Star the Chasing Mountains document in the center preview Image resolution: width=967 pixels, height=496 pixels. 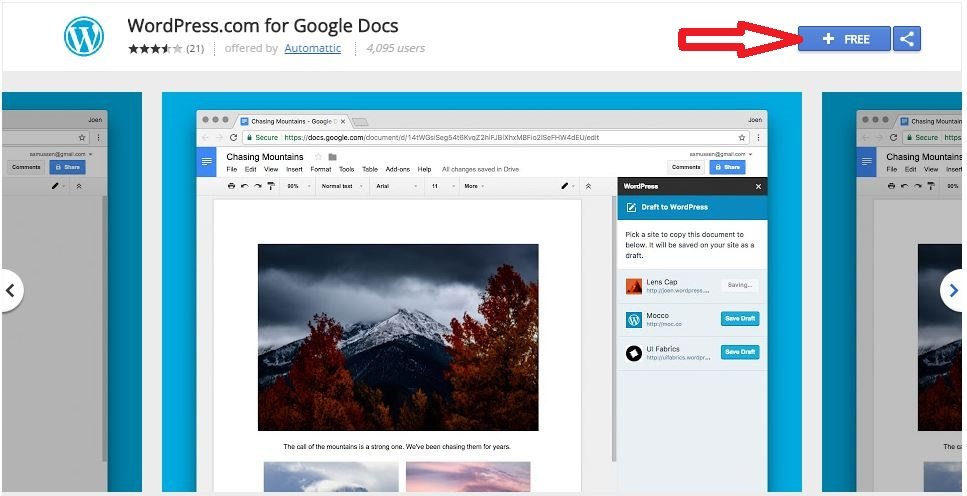click(319, 157)
